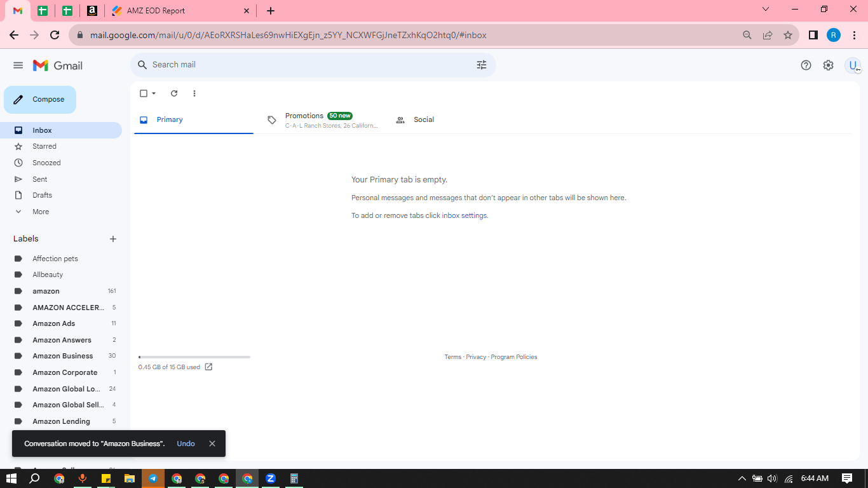Image resolution: width=868 pixels, height=488 pixels.
Task: Open the Windows notification center
Action: tap(846, 478)
